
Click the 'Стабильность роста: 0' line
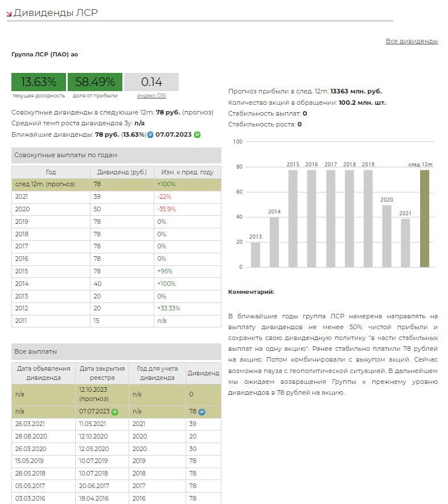(x=265, y=124)
